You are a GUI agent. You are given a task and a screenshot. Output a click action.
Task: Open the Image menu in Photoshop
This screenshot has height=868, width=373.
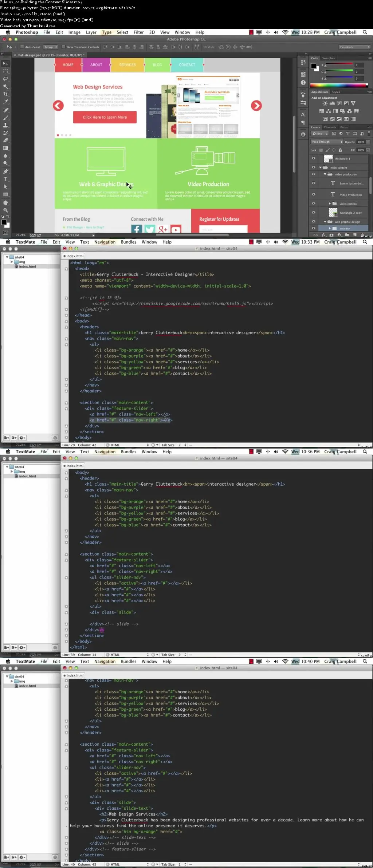pos(74,32)
